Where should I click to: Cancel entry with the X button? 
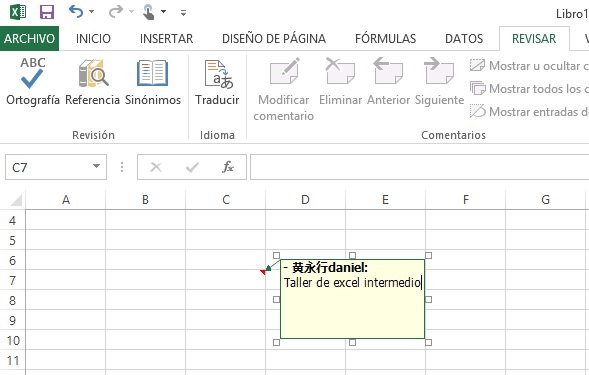[156, 167]
